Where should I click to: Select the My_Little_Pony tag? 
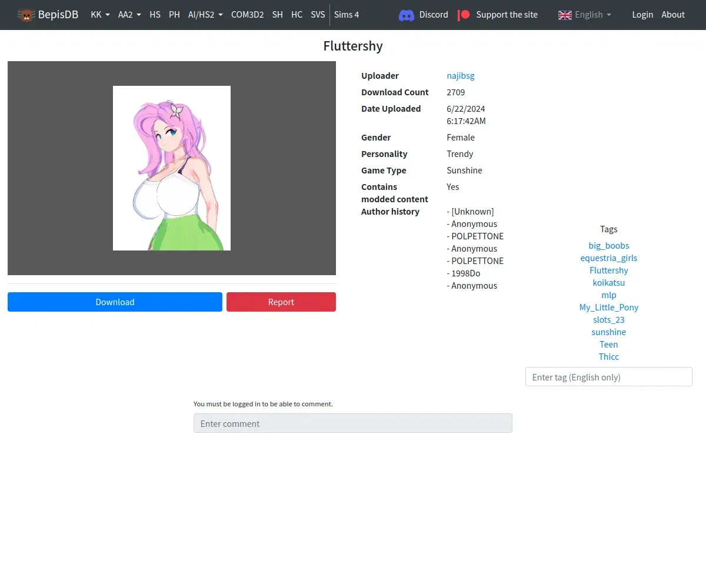click(x=609, y=307)
